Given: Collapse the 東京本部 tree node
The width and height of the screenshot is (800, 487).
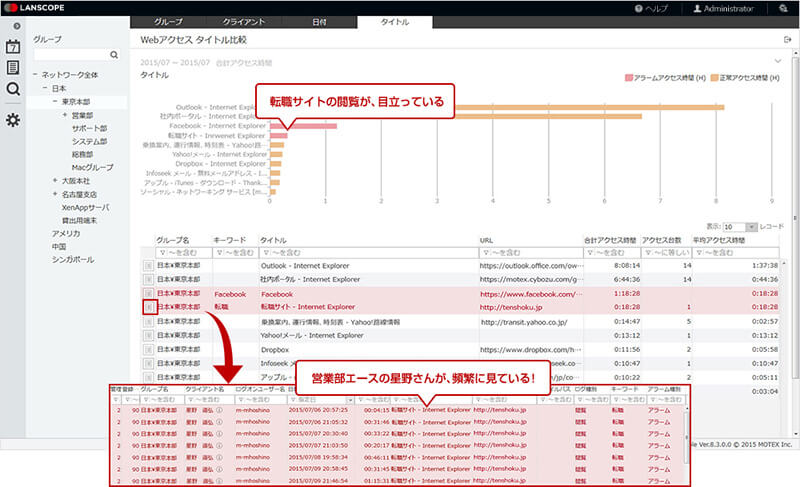Looking at the screenshot, I should 56,101.
